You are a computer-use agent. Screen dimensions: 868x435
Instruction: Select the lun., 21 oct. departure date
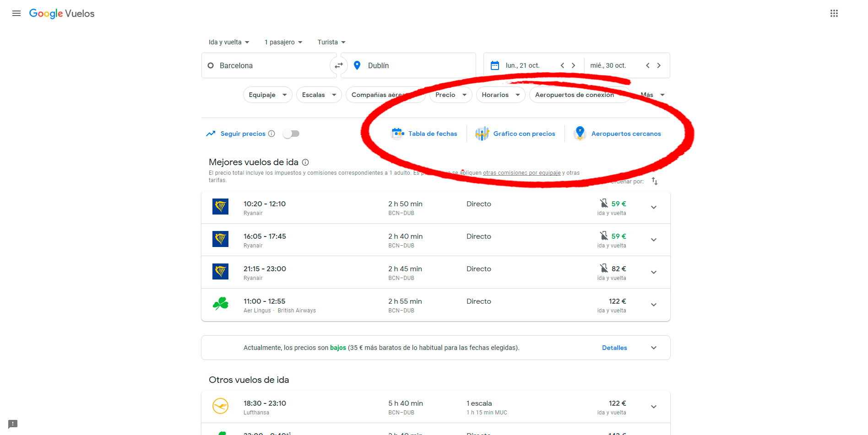[522, 65]
